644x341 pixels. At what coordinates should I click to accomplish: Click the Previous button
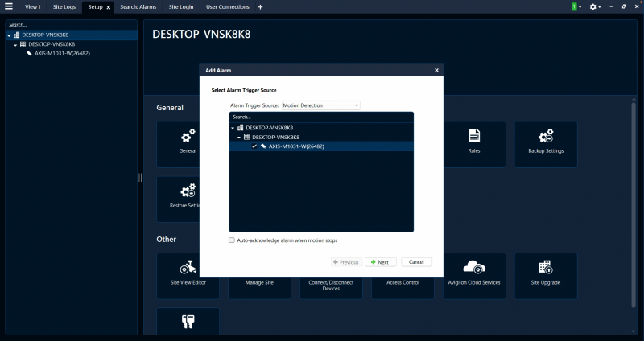(x=346, y=262)
